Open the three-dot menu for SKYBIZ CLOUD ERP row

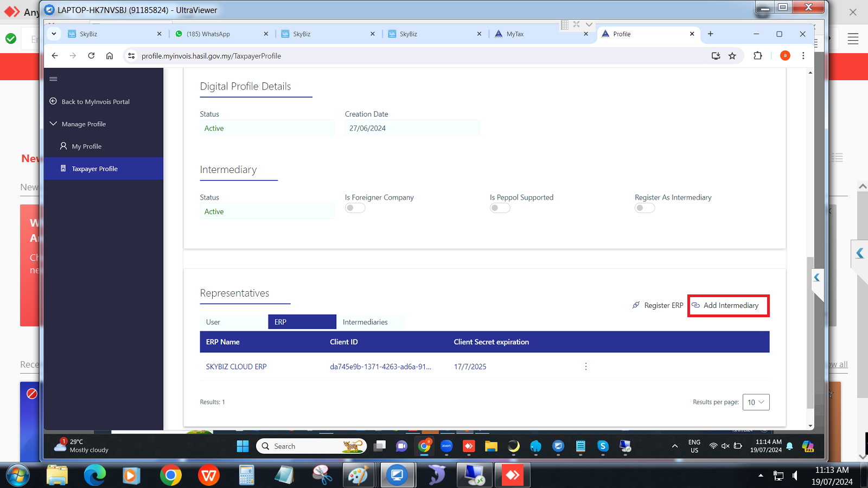click(x=586, y=367)
